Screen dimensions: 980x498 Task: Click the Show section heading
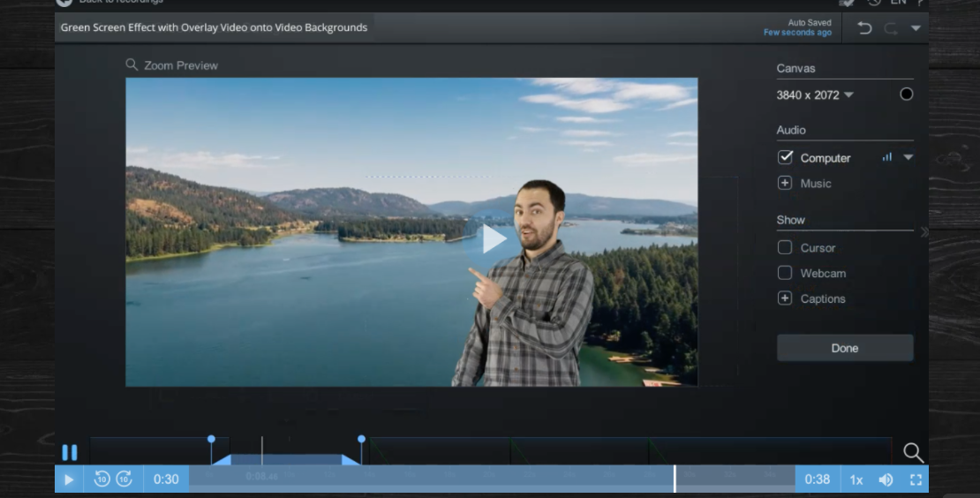(791, 220)
